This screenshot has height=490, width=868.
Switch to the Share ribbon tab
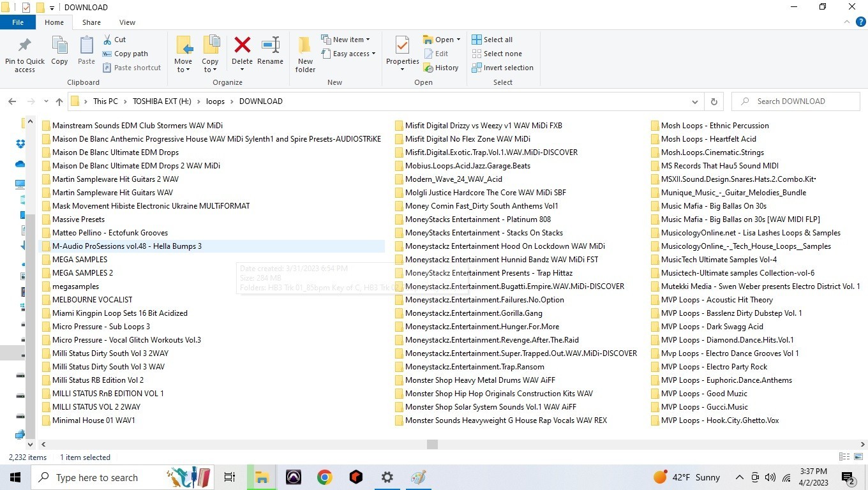tap(91, 22)
